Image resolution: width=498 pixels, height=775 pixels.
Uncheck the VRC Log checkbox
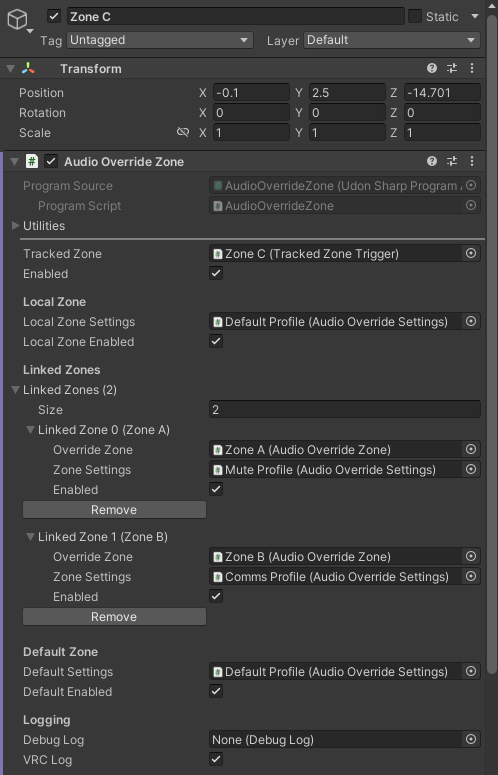tap(216, 759)
